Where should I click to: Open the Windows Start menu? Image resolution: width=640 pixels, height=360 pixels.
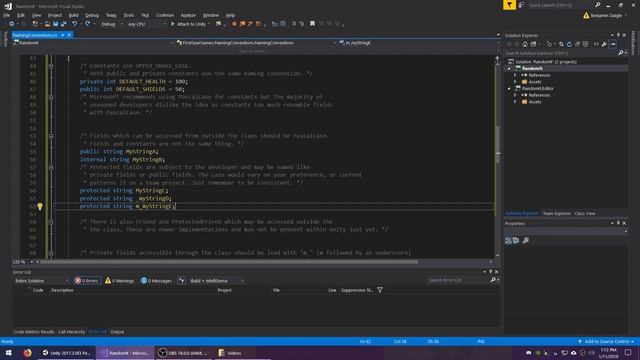(9, 353)
